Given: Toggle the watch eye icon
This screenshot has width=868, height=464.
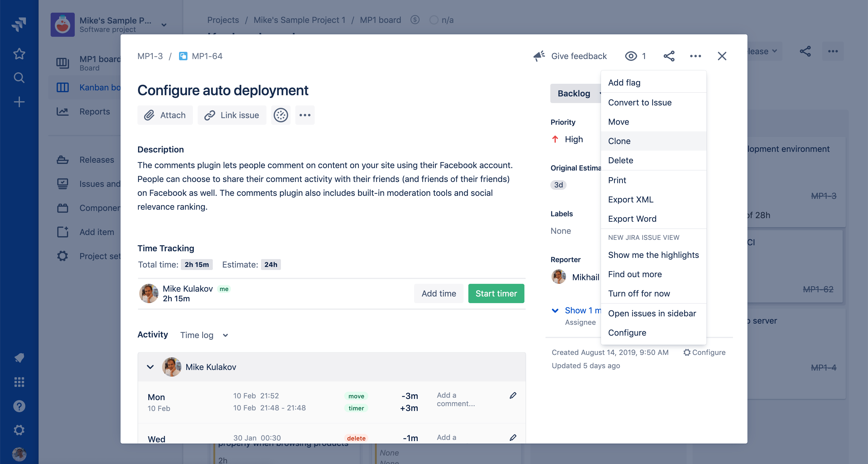Looking at the screenshot, I should [631, 56].
